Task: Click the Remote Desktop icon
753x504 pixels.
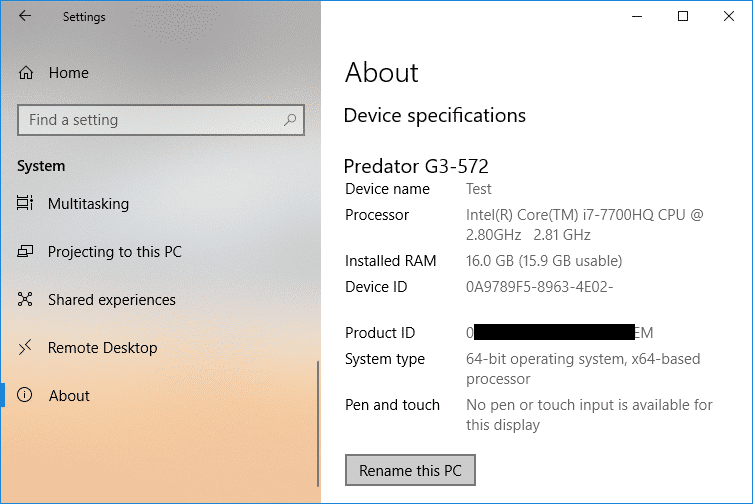Action: (x=25, y=347)
